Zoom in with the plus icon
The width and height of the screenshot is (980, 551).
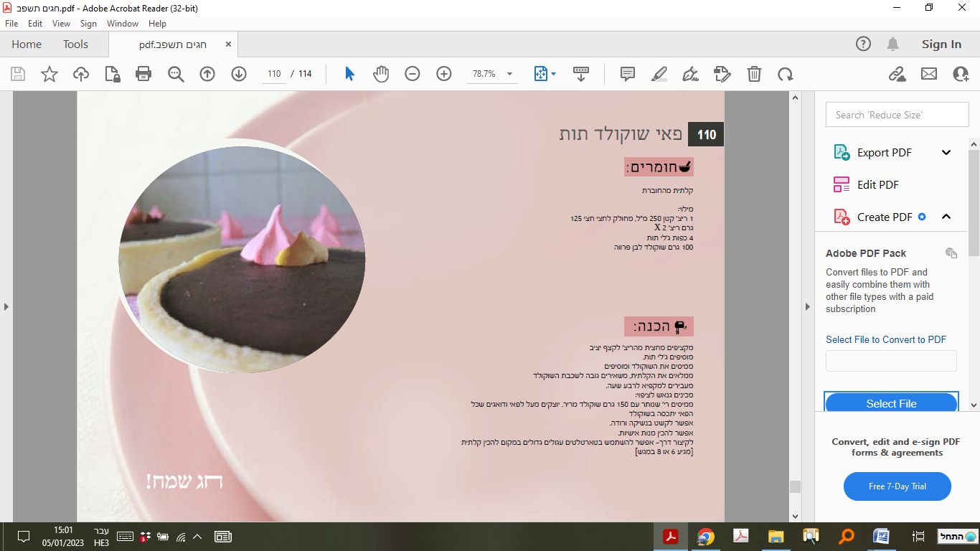[444, 74]
